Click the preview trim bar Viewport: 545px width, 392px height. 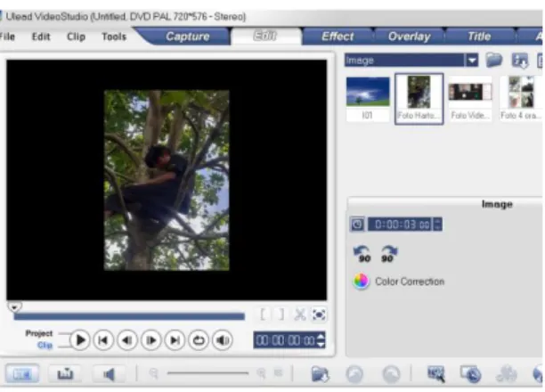point(129,316)
